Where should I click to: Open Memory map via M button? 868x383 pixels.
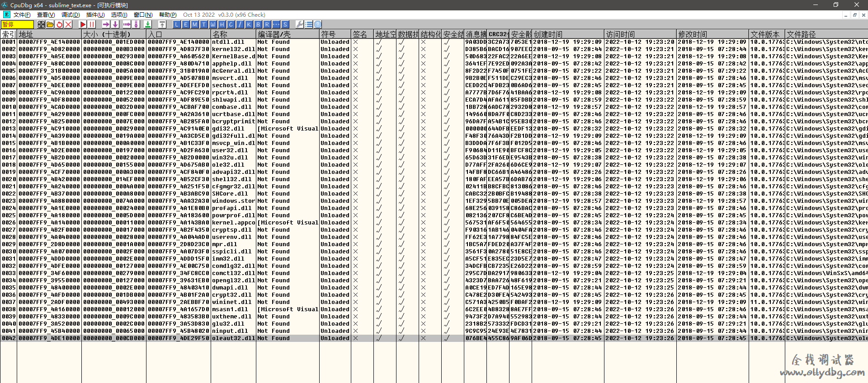tap(195, 24)
